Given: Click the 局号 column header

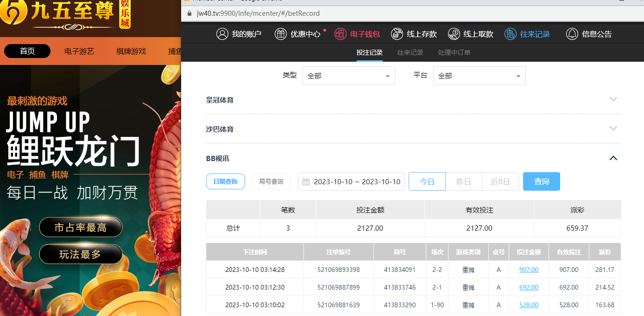Looking at the screenshot, I should (x=400, y=252).
